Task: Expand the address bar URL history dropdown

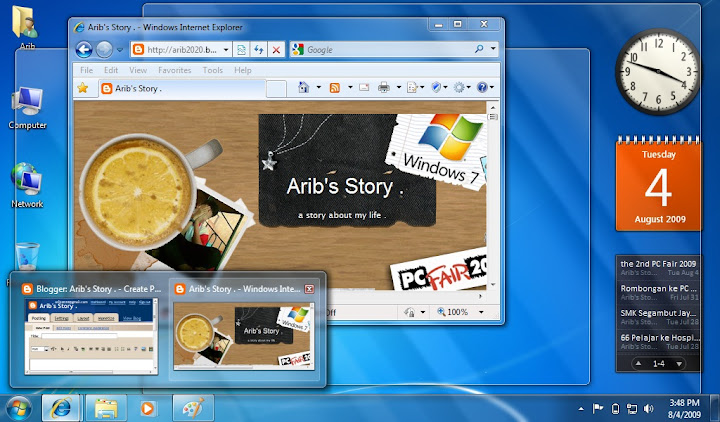Action: click(x=226, y=50)
